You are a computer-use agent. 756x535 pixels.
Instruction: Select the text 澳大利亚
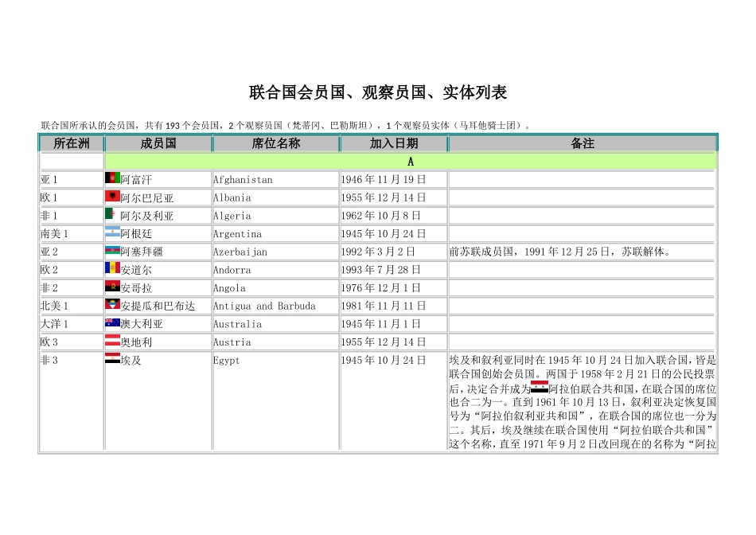coord(142,324)
